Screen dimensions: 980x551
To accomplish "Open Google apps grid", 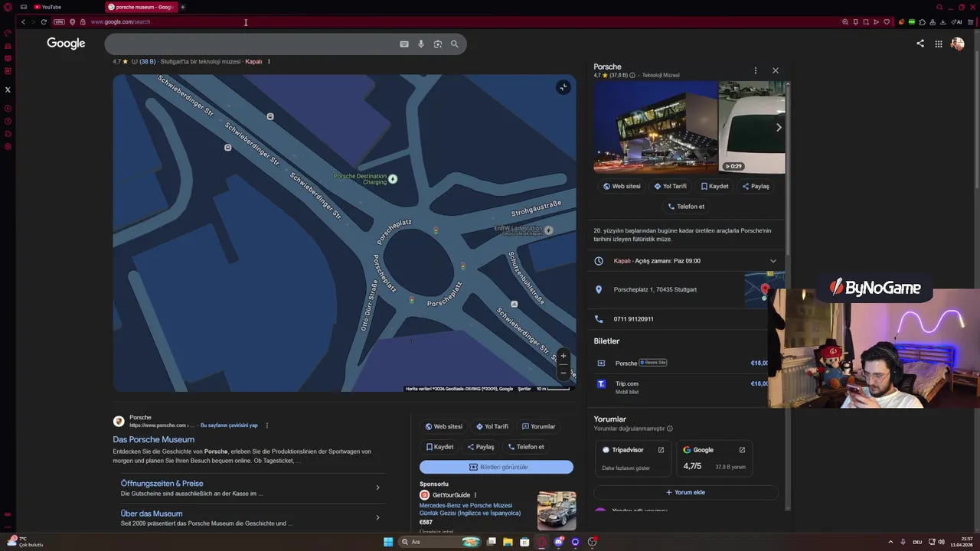I will [939, 44].
